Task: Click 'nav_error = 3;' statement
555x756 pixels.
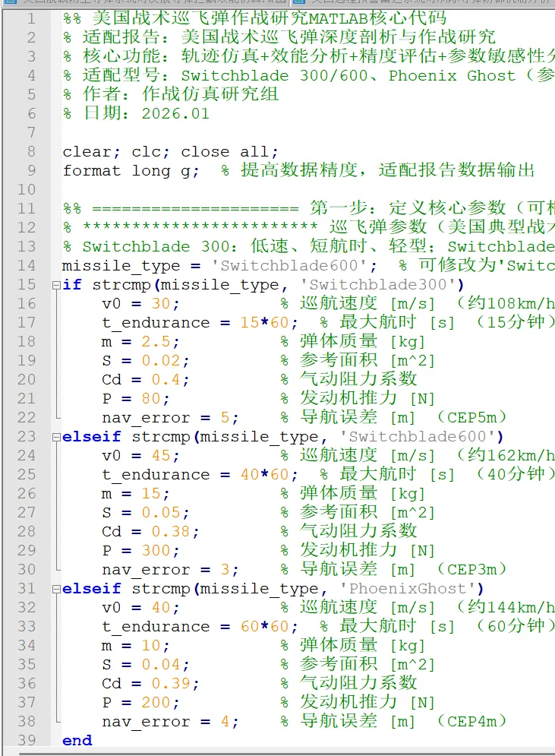Action: (x=170, y=570)
